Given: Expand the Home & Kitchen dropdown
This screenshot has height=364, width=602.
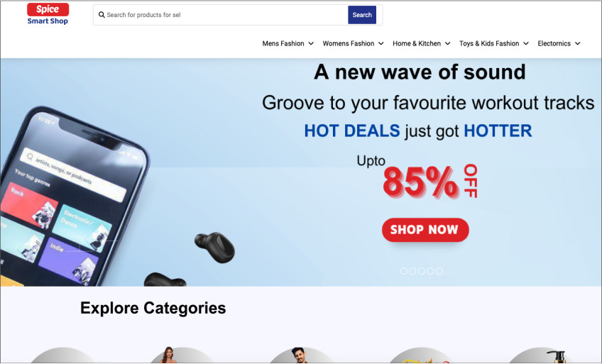Looking at the screenshot, I should (421, 44).
